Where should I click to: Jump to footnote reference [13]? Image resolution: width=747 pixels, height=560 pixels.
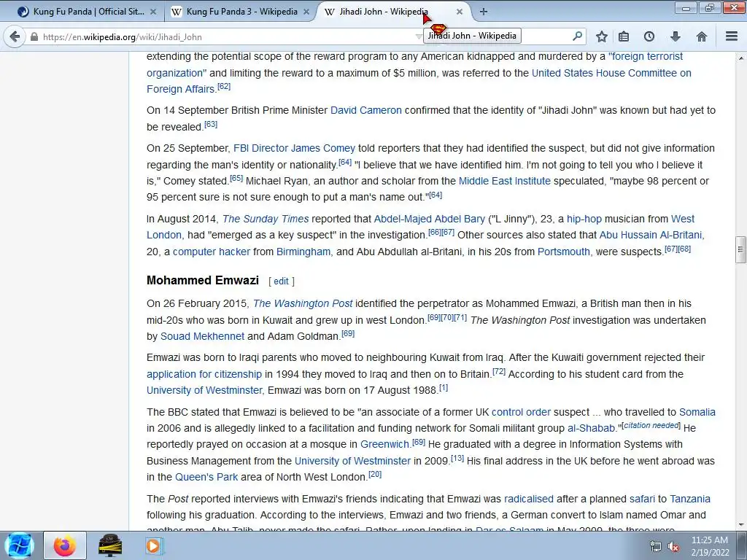457,458
